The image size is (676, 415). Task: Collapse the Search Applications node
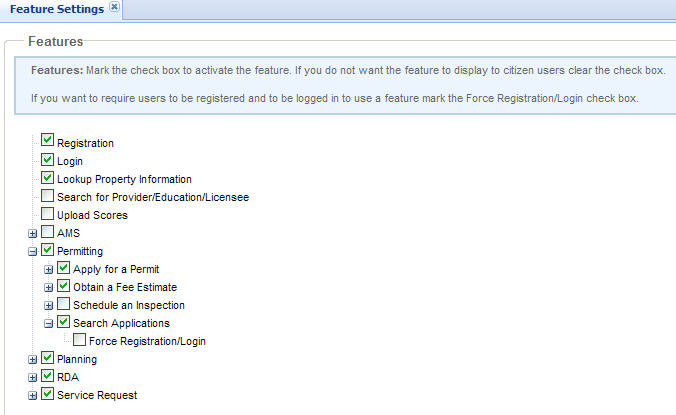coord(49,323)
